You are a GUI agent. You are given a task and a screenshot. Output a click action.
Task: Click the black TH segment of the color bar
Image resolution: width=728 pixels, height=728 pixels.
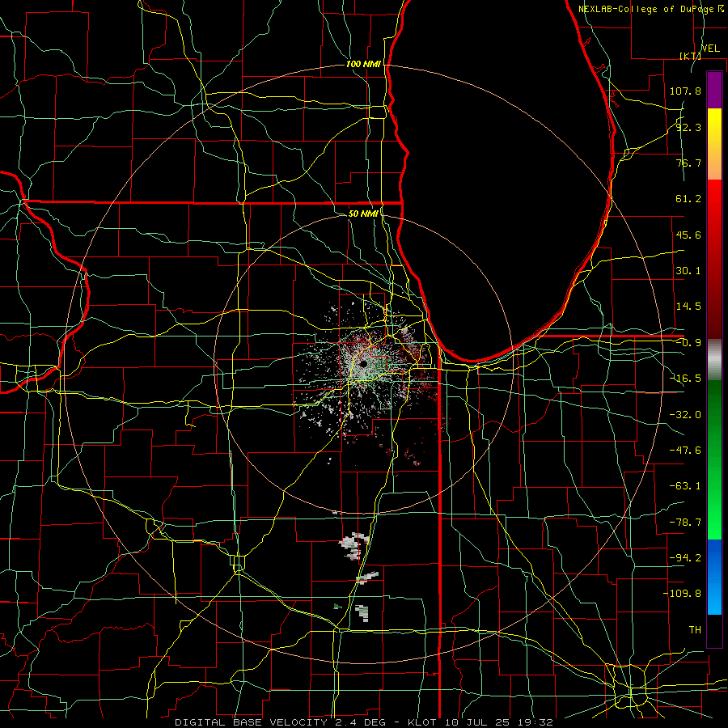tap(714, 631)
